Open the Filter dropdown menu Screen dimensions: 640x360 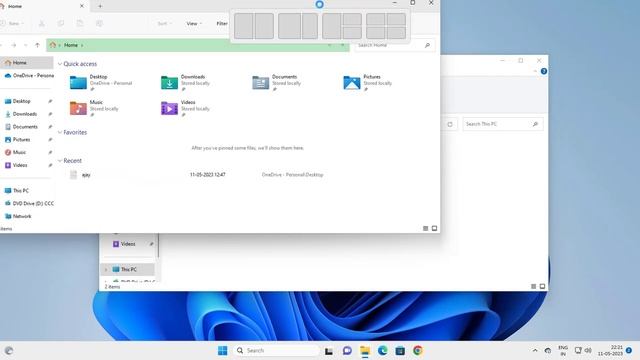(x=222, y=23)
